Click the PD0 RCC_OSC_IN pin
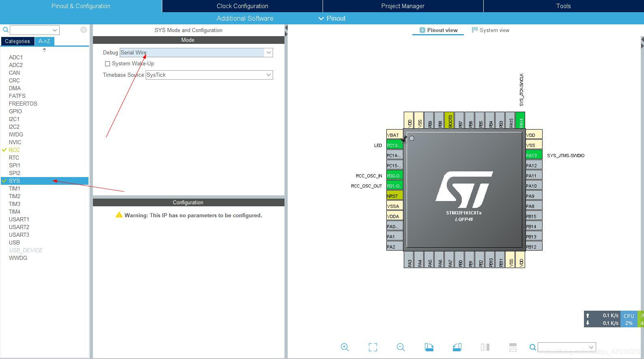The width and height of the screenshot is (644, 359). (394, 175)
